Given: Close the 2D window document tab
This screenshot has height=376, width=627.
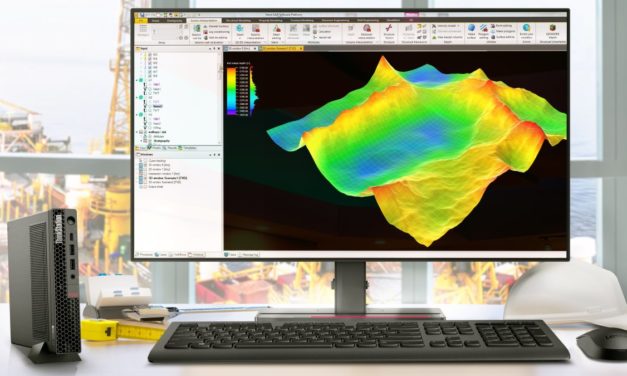Looking at the screenshot, I should (255, 48).
